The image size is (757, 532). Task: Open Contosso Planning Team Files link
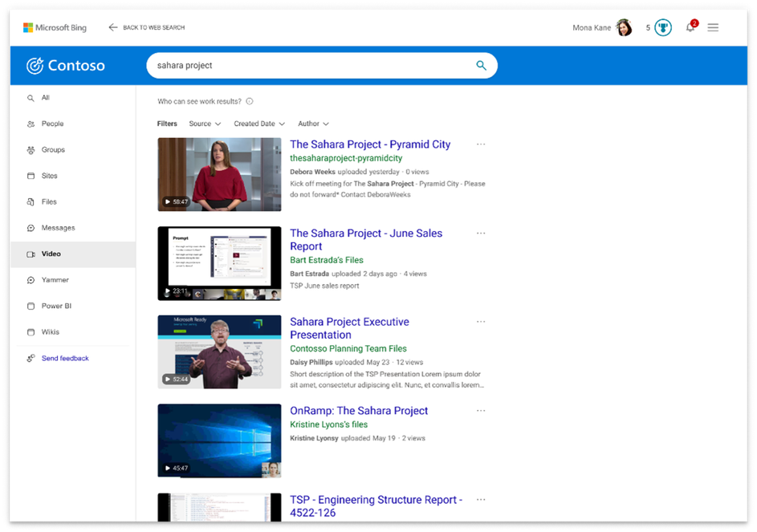pos(348,348)
